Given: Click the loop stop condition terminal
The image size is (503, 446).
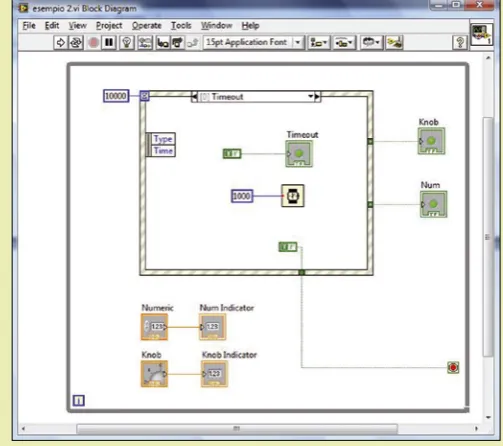Looking at the screenshot, I should [x=453, y=368].
